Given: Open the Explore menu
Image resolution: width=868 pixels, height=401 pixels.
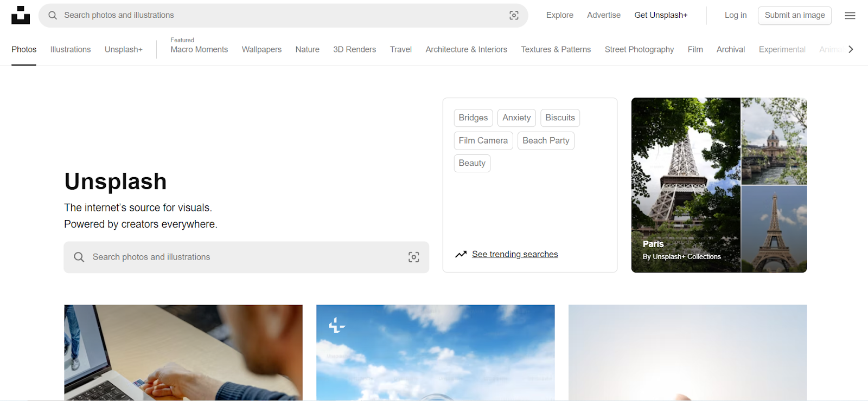Looking at the screenshot, I should 560,15.
